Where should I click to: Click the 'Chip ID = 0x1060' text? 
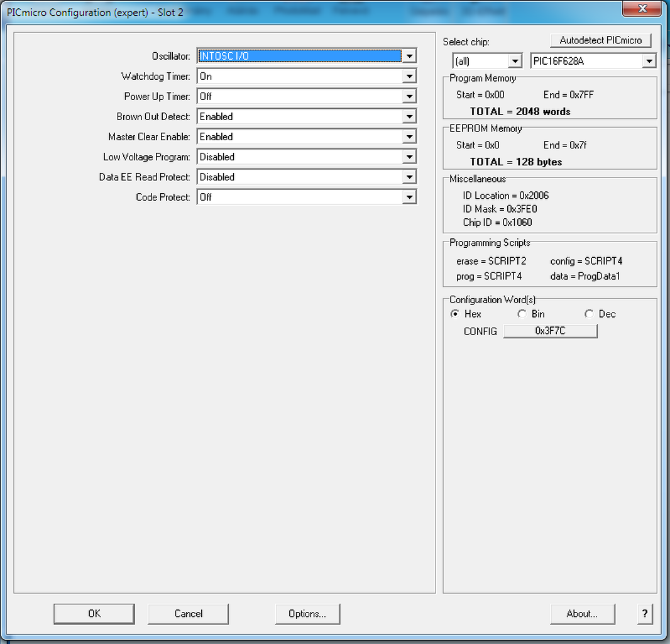(x=497, y=223)
